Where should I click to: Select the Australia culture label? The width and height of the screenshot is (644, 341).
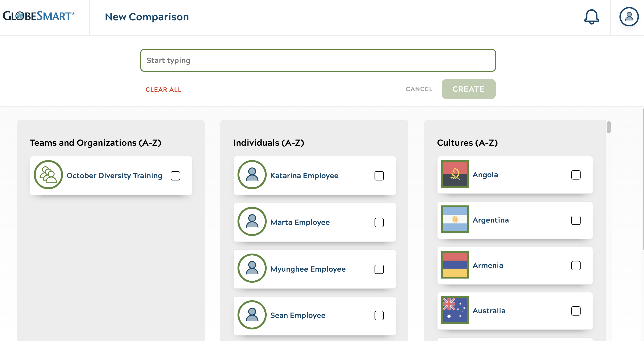click(489, 310)
